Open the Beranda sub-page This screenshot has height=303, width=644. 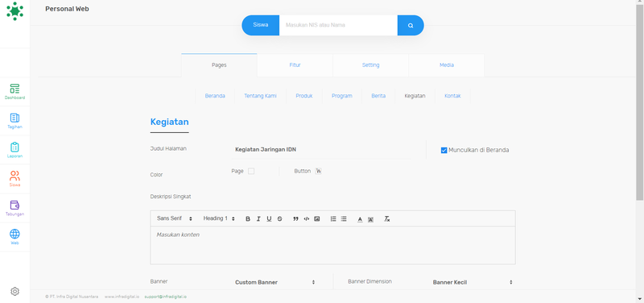pyautogui.click(x=215, y=96)
